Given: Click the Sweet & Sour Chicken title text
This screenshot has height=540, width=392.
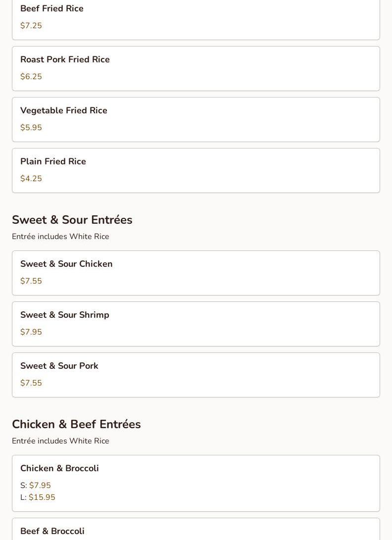Looking at the screenshot, I should tap(66, 264).
